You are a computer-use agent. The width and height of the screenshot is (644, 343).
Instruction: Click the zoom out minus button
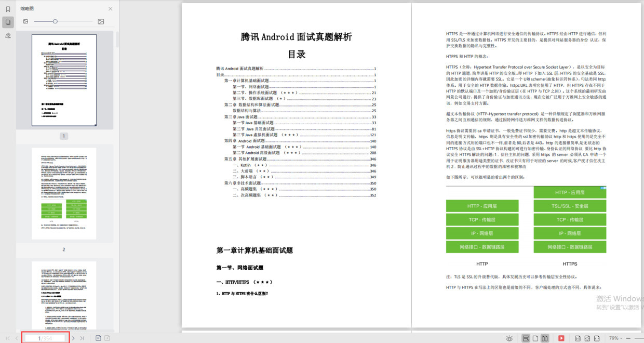628,338
